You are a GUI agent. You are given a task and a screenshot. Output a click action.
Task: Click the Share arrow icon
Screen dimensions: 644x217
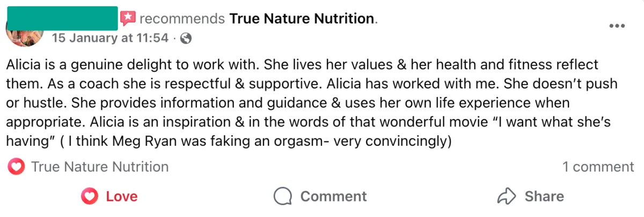click(x=507, y=196)
